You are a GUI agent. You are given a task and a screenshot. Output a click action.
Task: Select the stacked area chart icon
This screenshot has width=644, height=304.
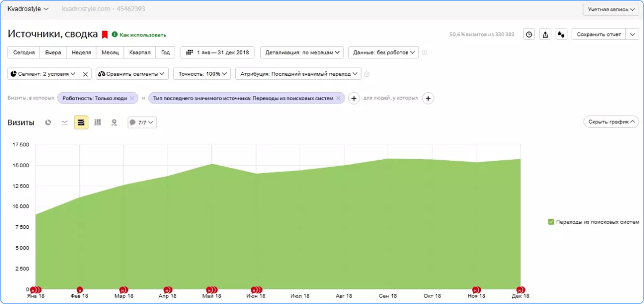81,123
